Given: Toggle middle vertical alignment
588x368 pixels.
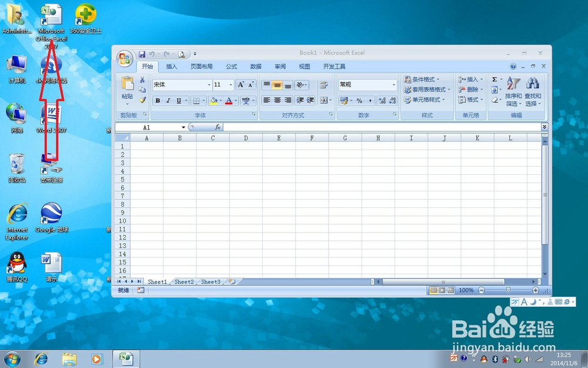Looking at the screenshot, I should [x=277, y=85].
